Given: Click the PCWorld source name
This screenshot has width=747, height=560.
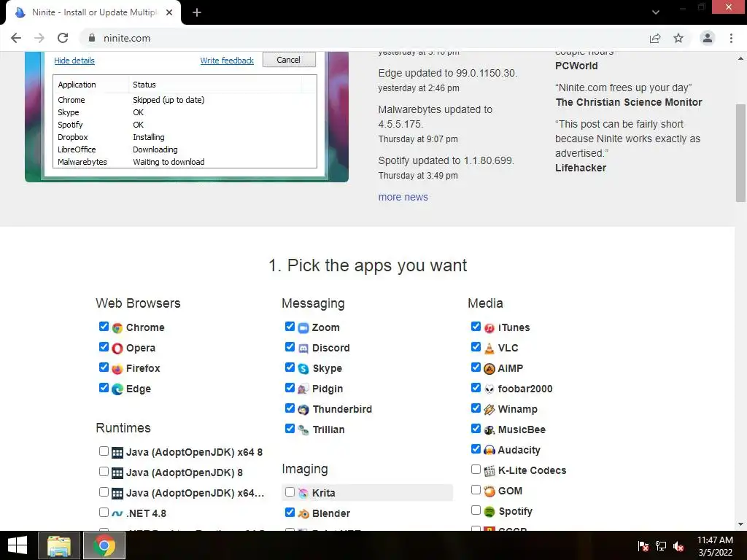Looking at the screenshot, I should [x=576, y=66].
